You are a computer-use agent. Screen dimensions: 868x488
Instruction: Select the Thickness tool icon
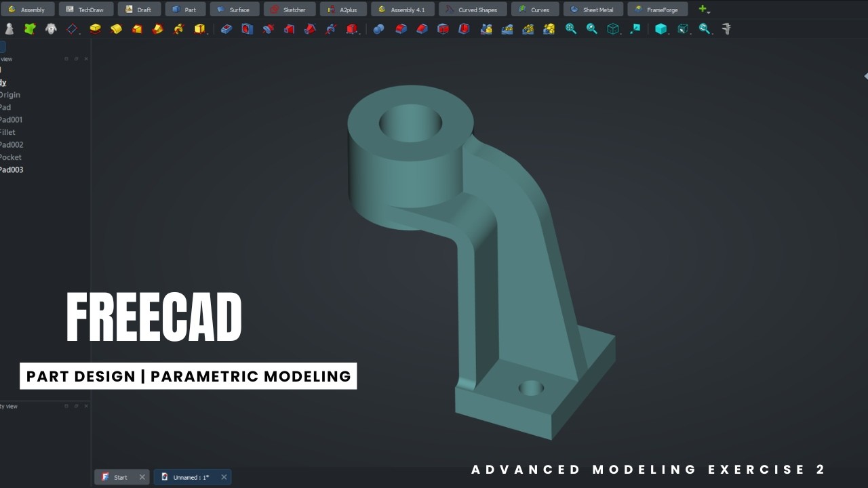[464, 28]
